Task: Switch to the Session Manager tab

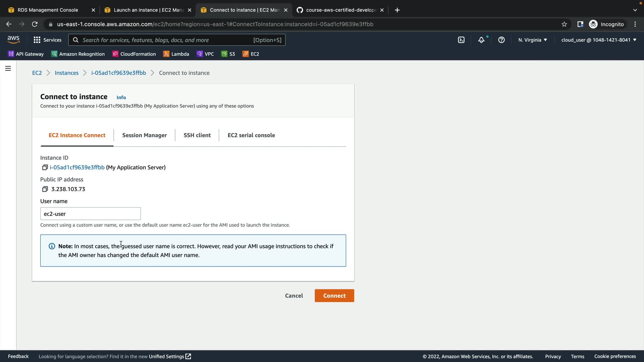Action: (x=144, y=135)
